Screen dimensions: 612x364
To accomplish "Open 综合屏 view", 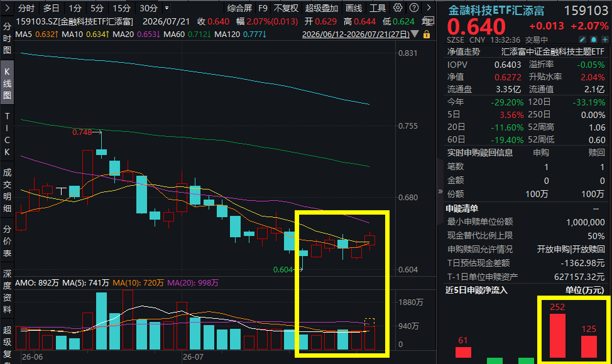I will click(239, 8).
